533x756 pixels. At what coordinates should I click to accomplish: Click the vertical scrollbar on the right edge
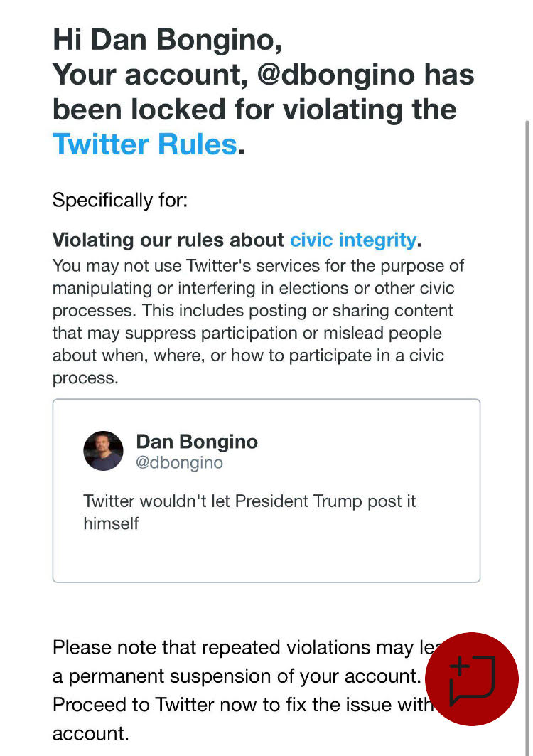[528, 434]
